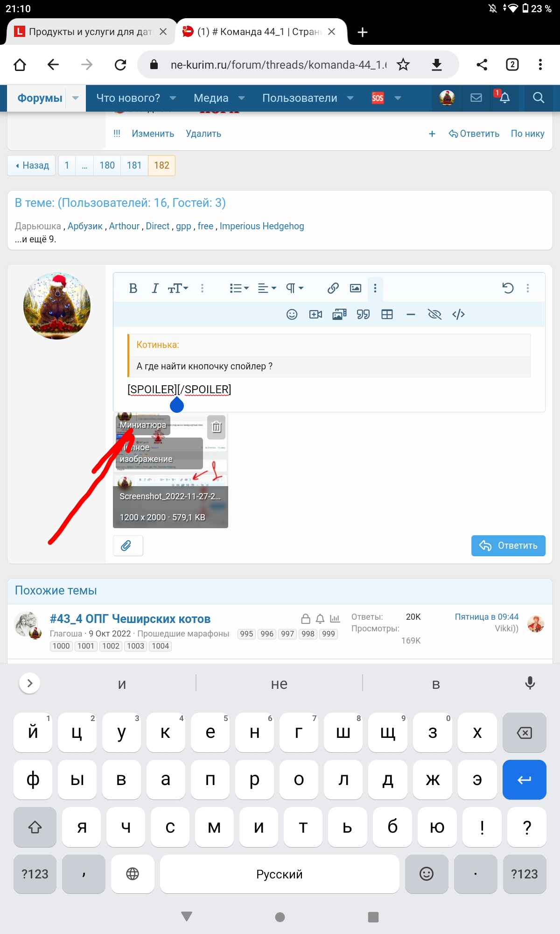Insert an image via the toolbar image icon
Screen dimensions: 560x934
coord(356,288)
